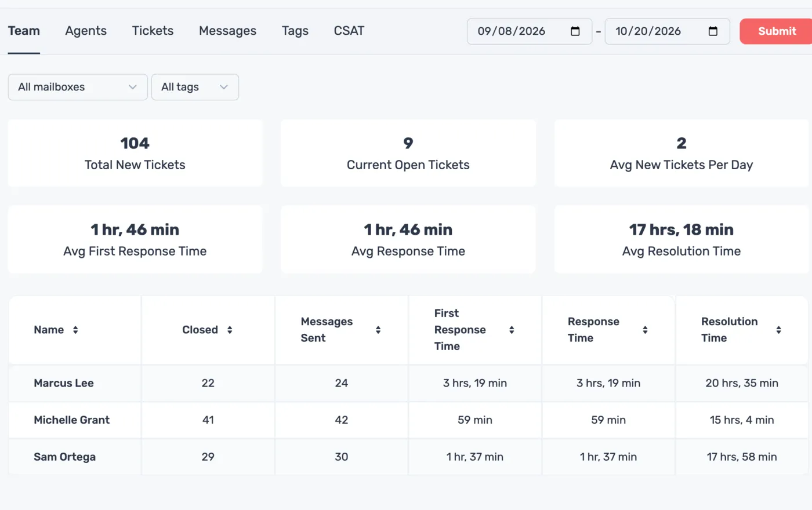Click the Current Open Tickets card

tap(408, 154)
